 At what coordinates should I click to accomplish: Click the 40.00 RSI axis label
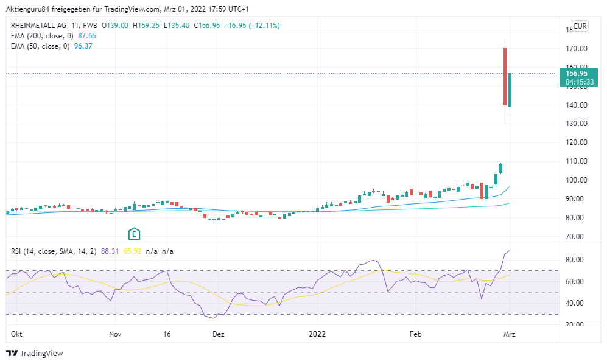[575, 303]
